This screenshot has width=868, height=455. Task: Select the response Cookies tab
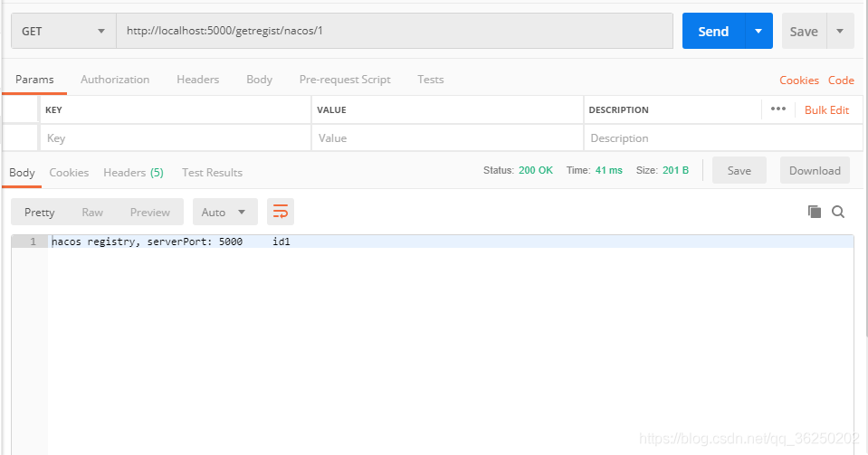69,172
